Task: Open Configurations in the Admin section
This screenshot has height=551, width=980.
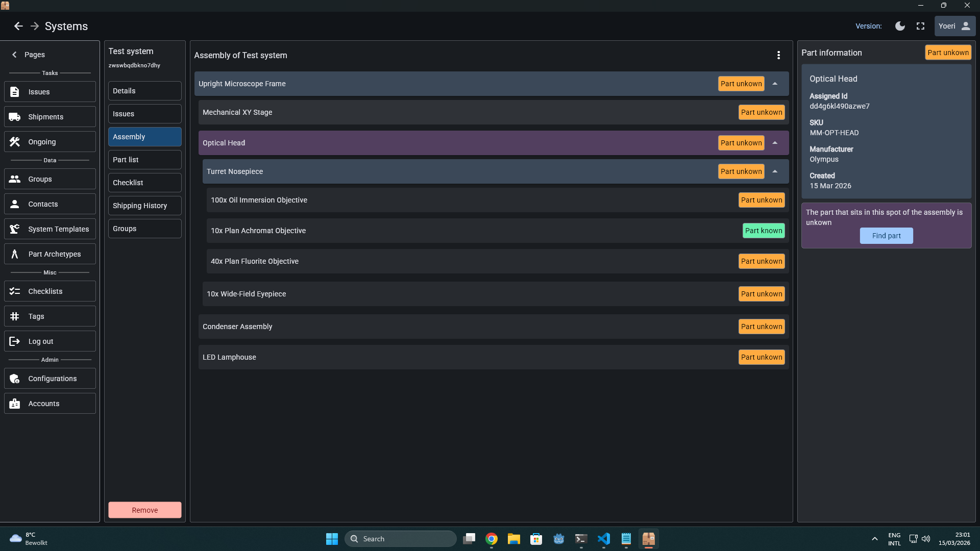Action: (x=15, y=378)
